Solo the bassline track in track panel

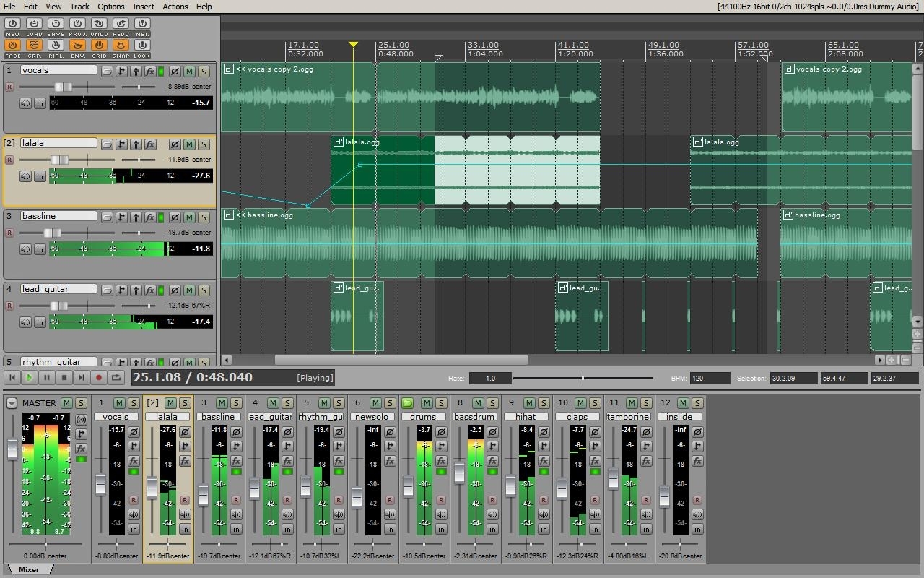pyautogui.click(x=204, y=217)
